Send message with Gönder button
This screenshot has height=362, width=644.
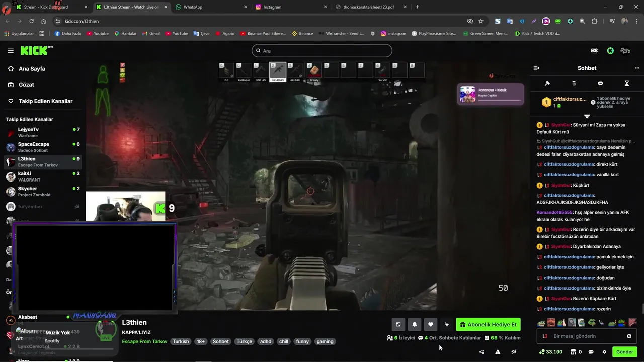625,352
